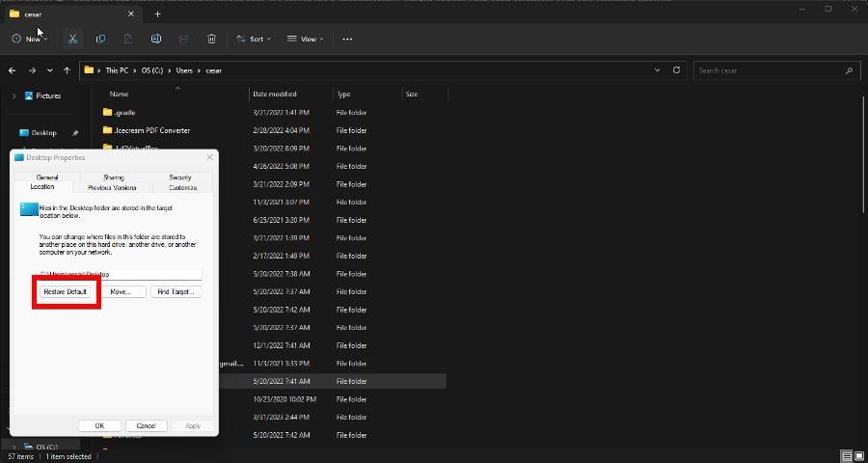Open recent locations dropdown chevron
The height and width of the screenshot is (463, 868).
point(50,70)
